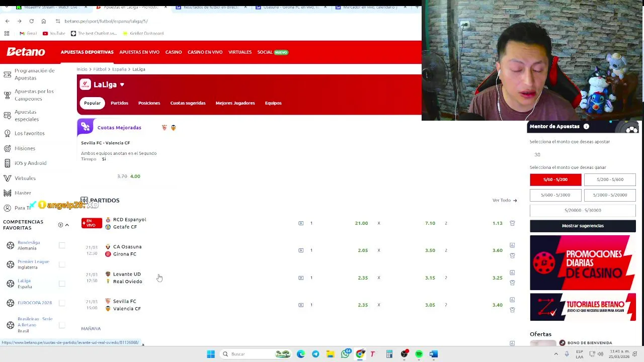Switch to the Posiciones tab
Image resolution: width=644 pixels, height=362 pixels.
click(x=149, y=103)
